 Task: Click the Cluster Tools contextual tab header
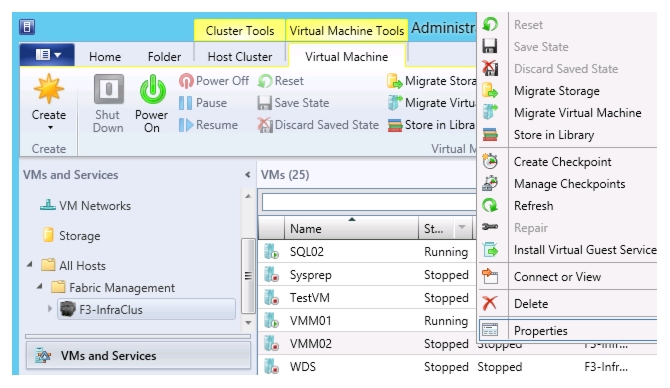point(240,31)
